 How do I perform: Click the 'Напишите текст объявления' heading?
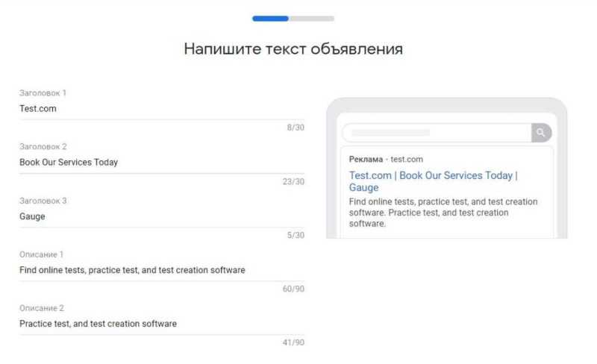[293, 49]
